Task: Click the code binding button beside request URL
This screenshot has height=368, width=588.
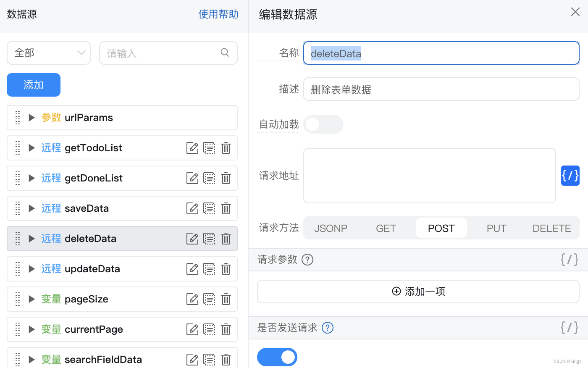Action: (570, 176)
